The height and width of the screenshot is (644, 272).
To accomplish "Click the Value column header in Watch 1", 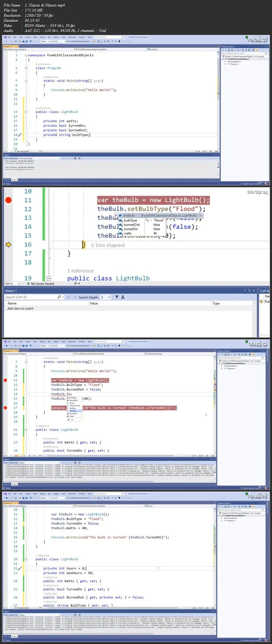I will pyautogui.click(x=150, y=303).
